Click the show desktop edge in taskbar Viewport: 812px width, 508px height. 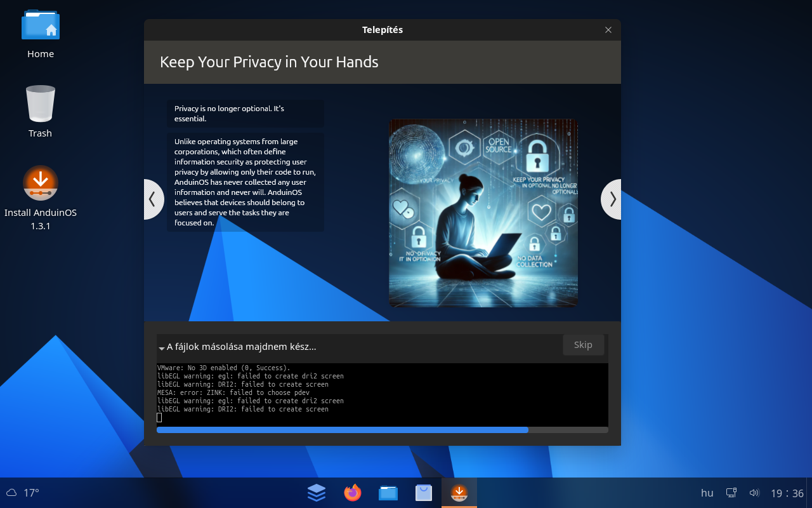point(809,493)
